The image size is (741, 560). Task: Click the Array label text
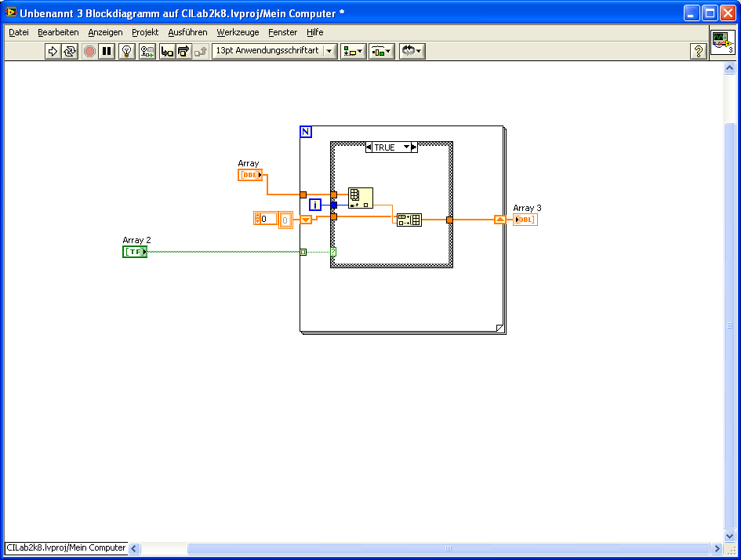(x=248, y=163)
